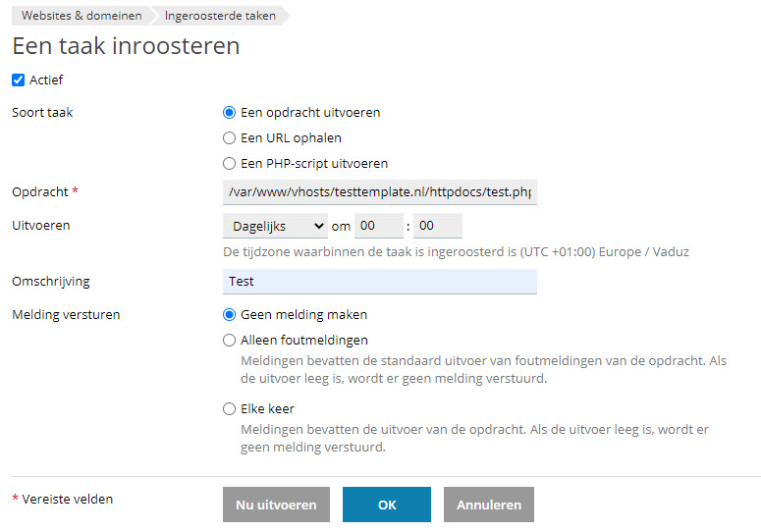Screen dimensions: 761x532
Task: Select 'Geen melding maken' radio button
Action: [x=229, y=315]
